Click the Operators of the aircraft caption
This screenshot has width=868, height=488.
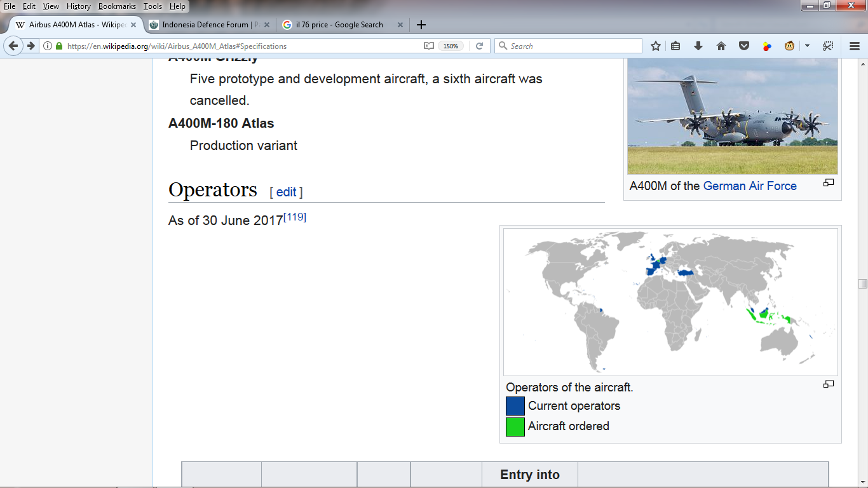coord(569,387)
